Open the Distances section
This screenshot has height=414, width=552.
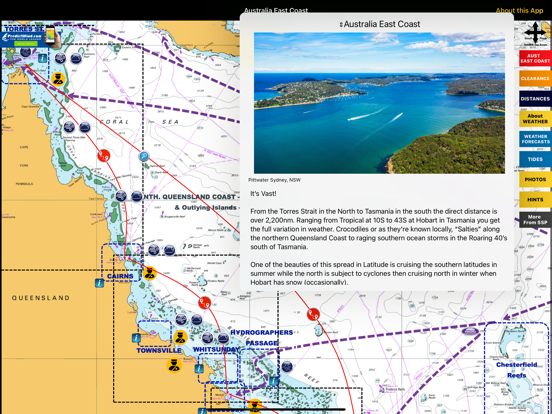point(535,99)
